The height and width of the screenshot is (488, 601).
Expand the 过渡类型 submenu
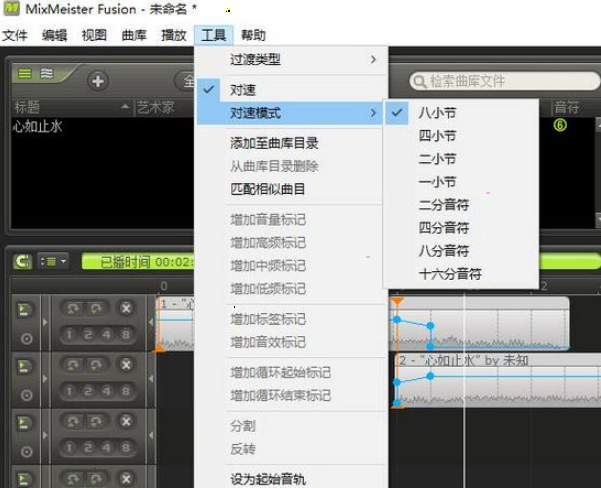289,59
